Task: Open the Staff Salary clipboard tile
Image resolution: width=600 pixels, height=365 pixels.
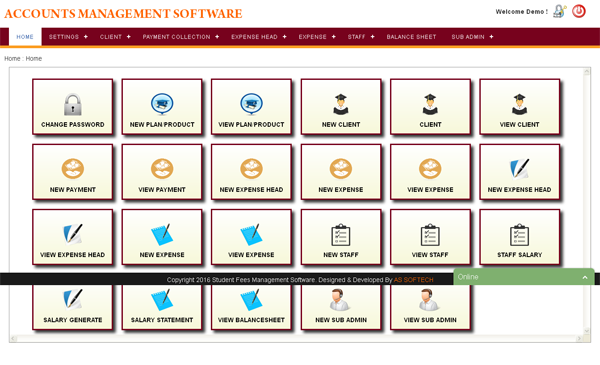Action: pyautogui.click(x=520, y=237)
